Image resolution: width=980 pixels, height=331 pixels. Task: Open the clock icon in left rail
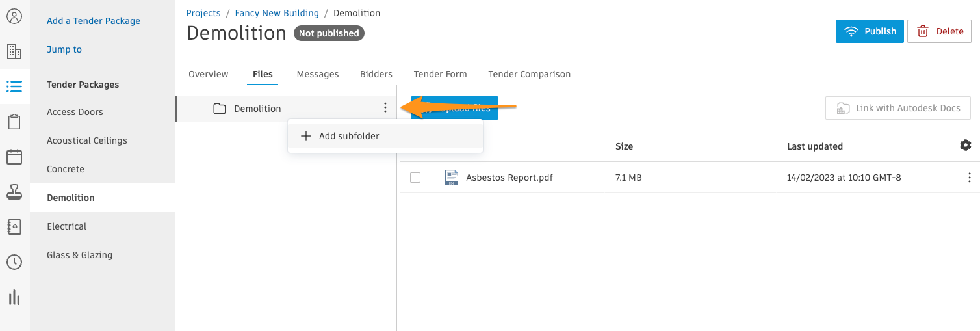point(14,262)
